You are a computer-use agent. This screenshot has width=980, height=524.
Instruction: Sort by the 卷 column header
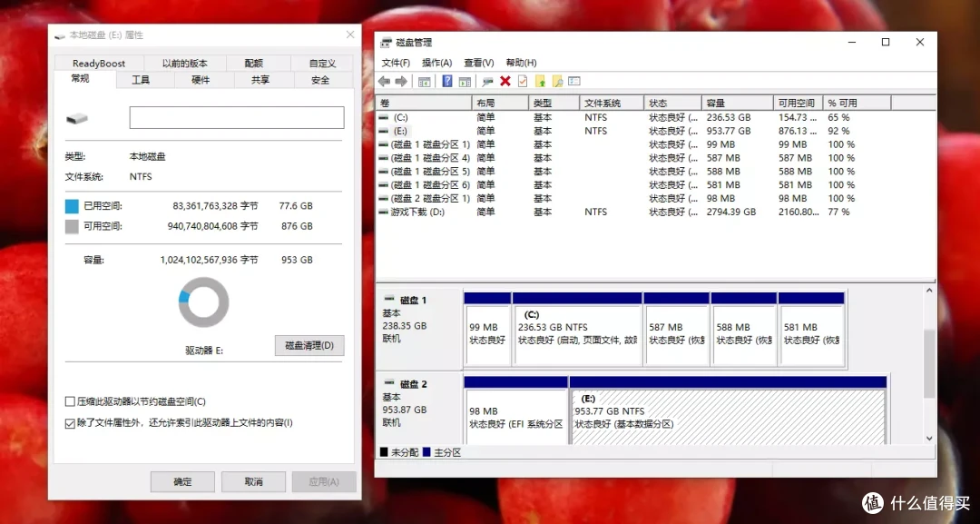tap(424, 104)
